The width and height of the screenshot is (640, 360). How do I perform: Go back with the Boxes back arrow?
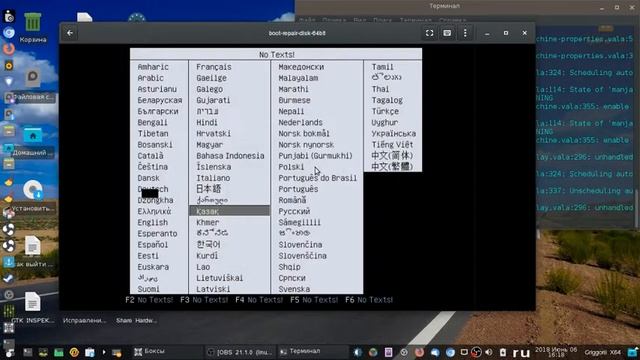[70, 33]
